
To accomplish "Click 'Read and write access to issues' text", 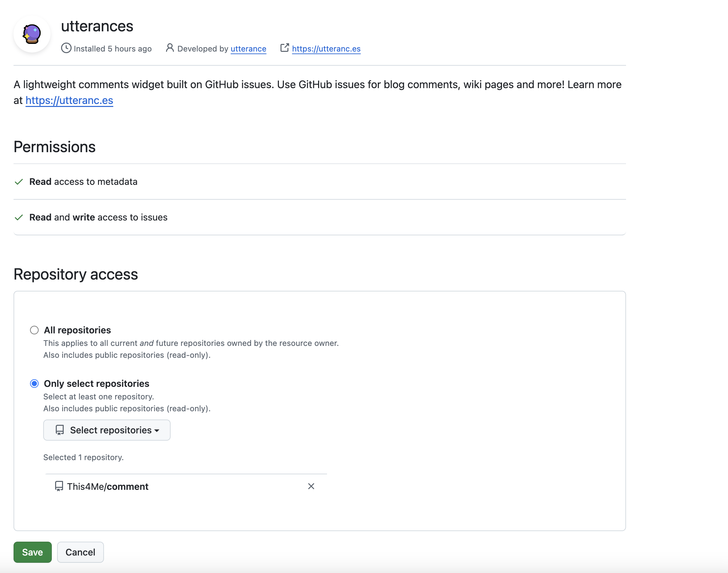I will pos(98,218).
